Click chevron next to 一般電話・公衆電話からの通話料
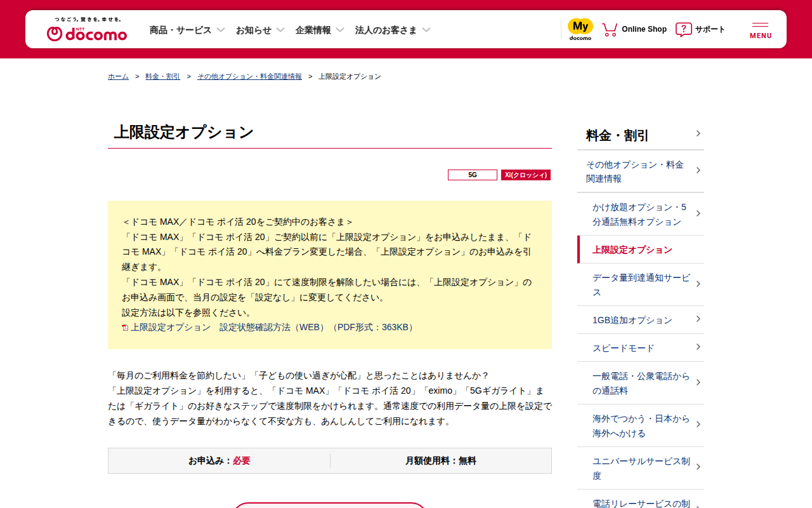This screenshot has width=812, height=508. 698,382
